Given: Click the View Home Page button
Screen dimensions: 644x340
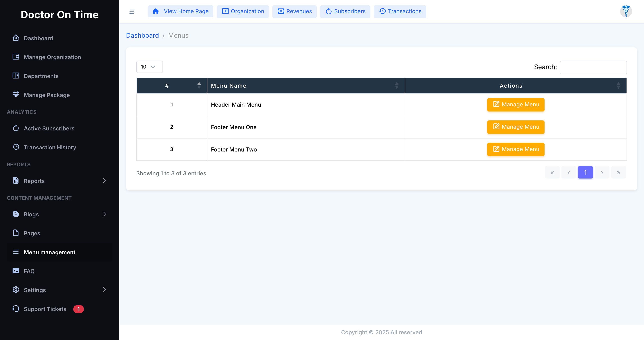Looking at the screenshot, I should [x=181, y=11].
